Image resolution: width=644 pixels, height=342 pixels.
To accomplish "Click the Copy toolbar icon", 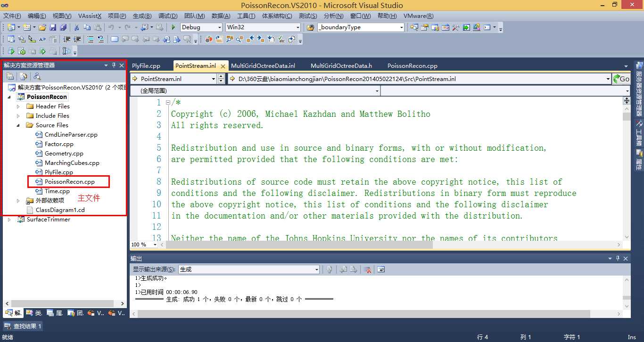I will (x=87, y=27).
